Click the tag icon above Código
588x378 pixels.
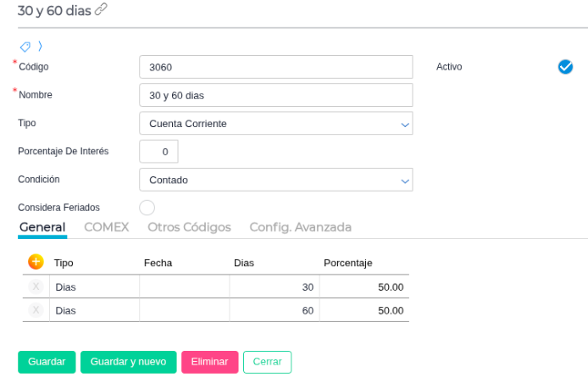point(25,46)
